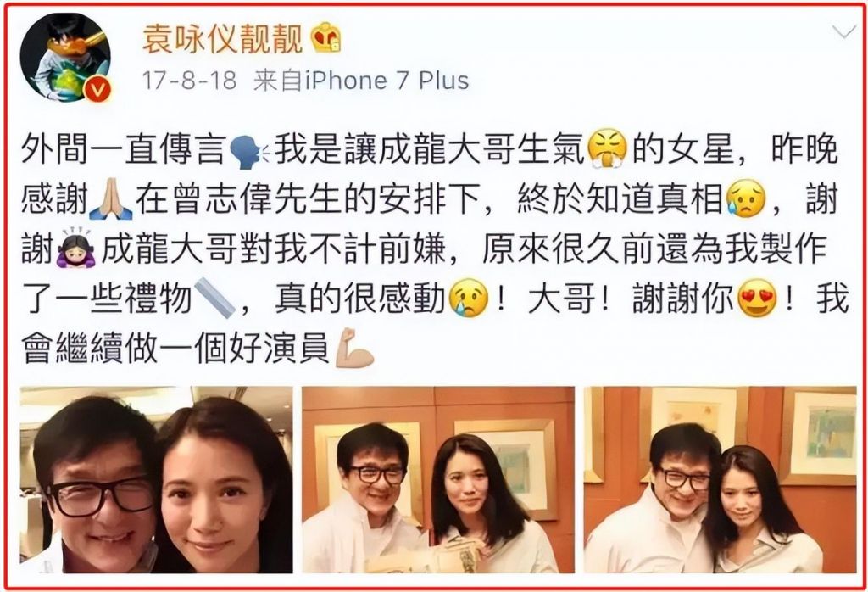Click the flexed bicep emoji after 好演員
Image resolution: width=868 pixels, height=592 pixels.
point(354,348)
